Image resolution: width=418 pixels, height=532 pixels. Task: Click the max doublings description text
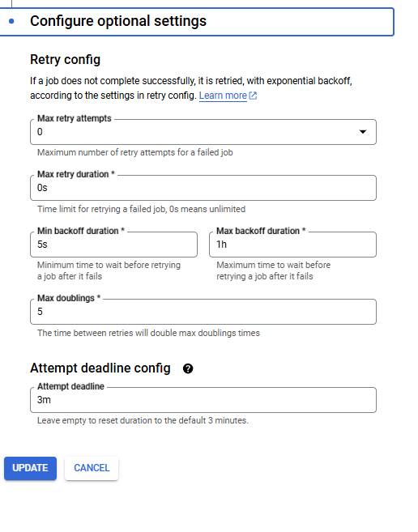[x=148, y=333]
